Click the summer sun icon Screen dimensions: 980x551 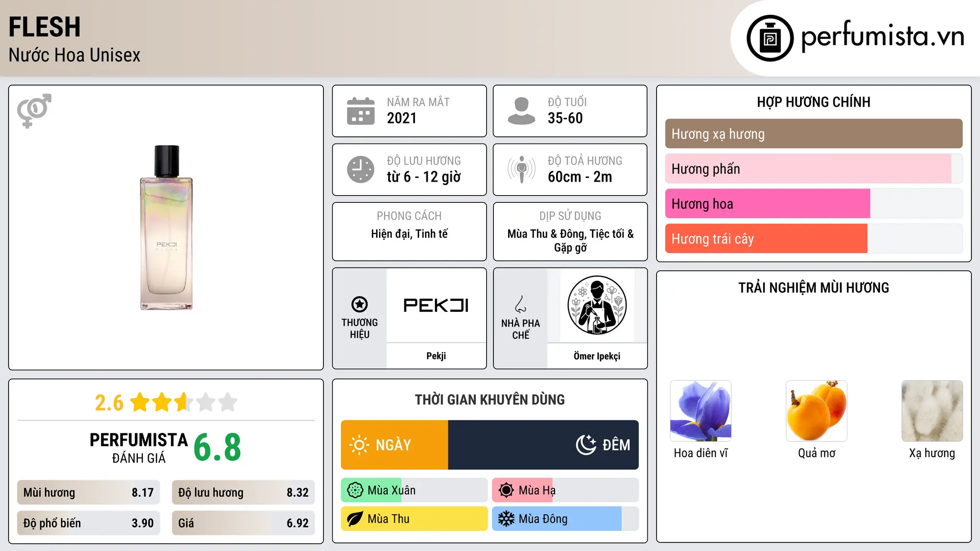[x=506, y=490]
